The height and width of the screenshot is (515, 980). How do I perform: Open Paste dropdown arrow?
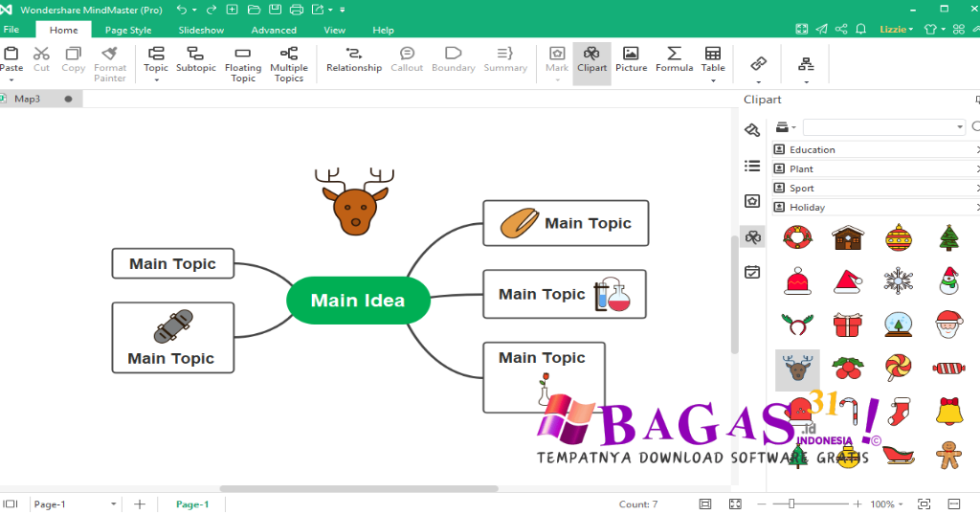click(x=11, y=80)
